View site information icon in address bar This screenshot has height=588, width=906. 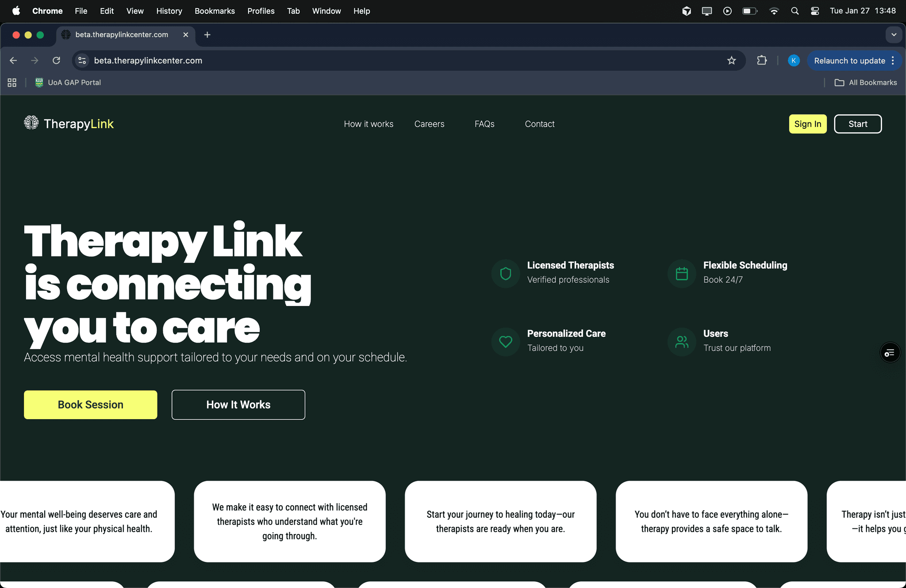tap(82, 61)
